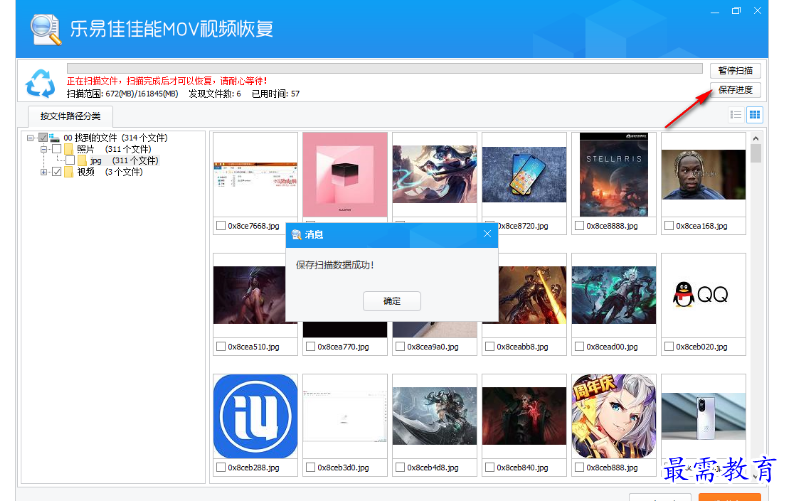The width and height of the screenshot is (785, 501).
Task: Expand the 视频 tree node
Action: (44, 171)
